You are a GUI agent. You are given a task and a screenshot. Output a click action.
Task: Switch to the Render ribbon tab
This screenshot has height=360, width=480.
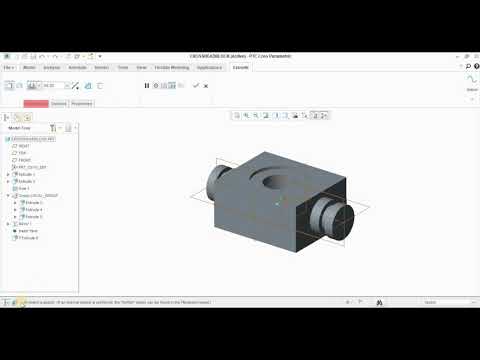tap(101, 68)
